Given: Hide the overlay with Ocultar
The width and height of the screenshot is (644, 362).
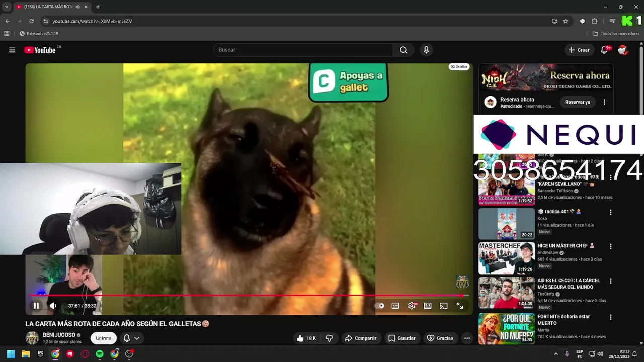Looking at the screenshot, I should (x=459, y=66).
